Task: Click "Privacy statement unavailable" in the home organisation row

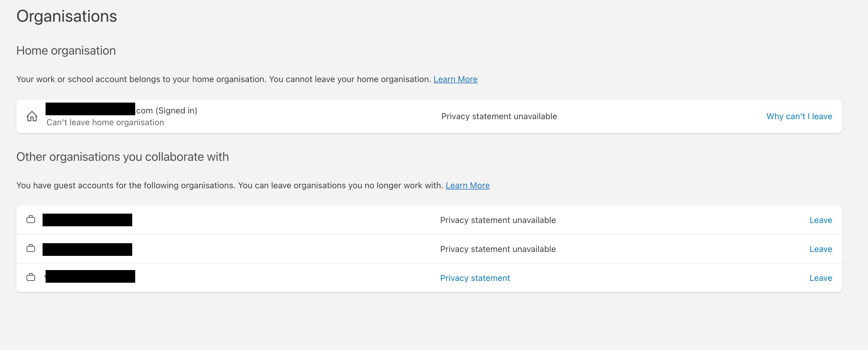Action: [x=499, y=116]
